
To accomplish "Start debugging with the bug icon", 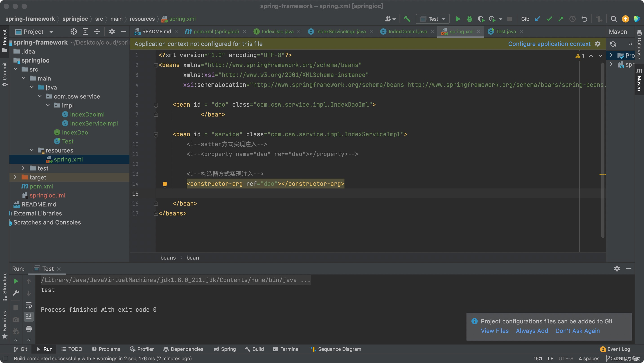I will click(469, 19).
